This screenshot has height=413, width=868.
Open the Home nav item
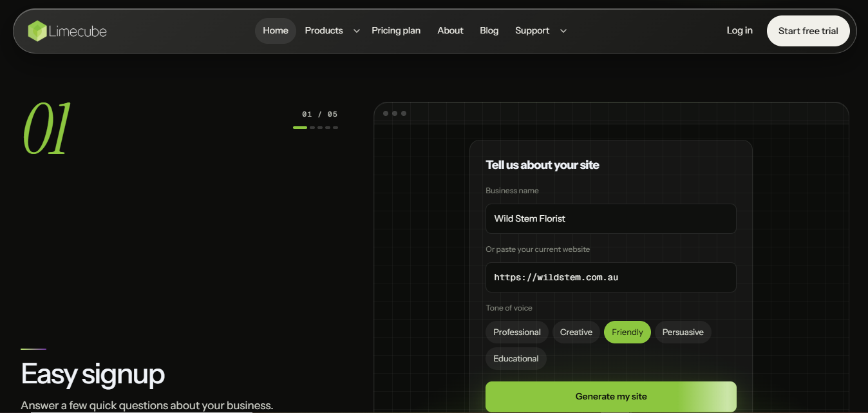(x=276, y=31)
